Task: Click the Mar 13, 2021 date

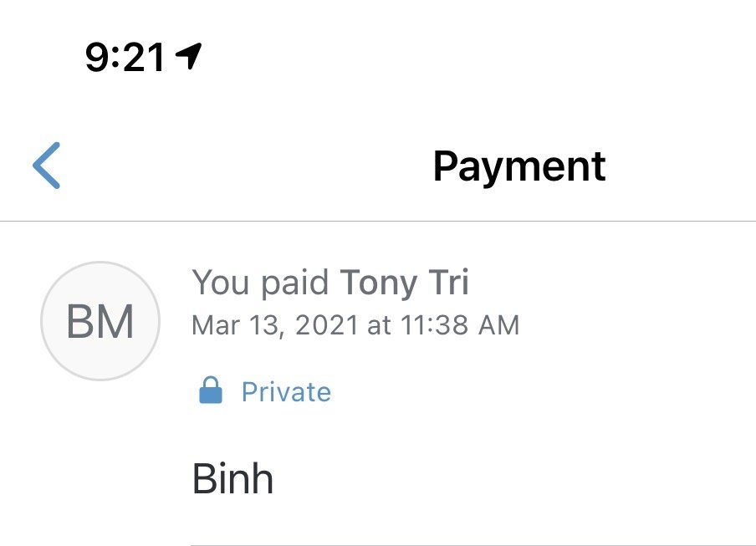Action: click(275, 325)
